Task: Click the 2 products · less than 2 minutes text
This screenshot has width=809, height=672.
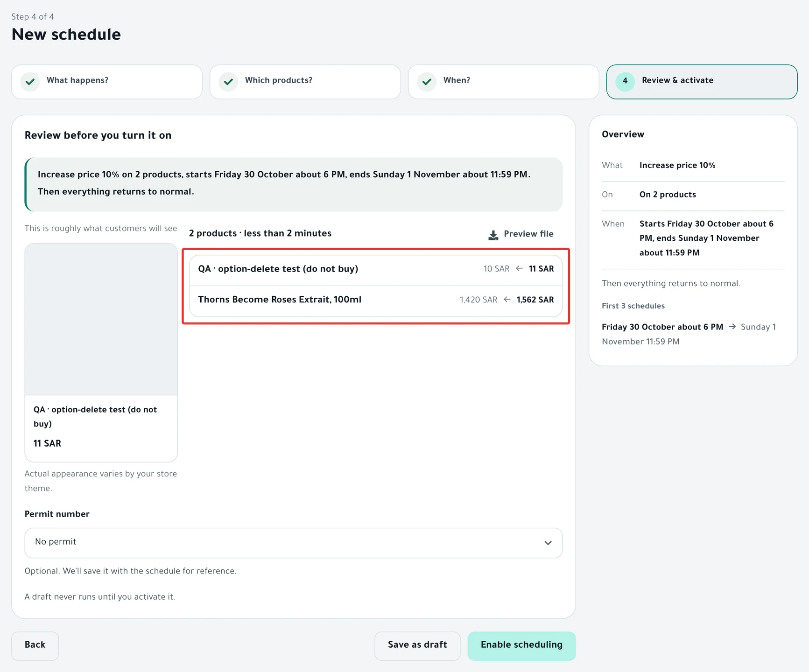Action: point(260,233)
